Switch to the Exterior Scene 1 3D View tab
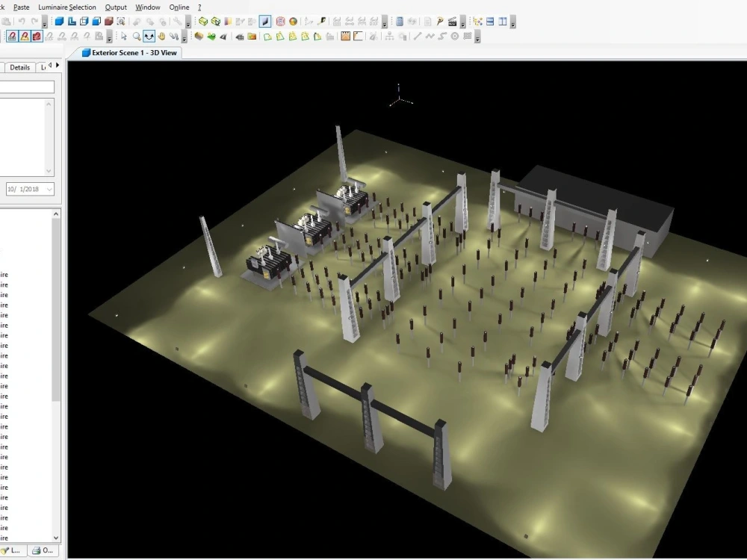The width and height of the screenshot is (747, 560). click(x=127, y=52)
